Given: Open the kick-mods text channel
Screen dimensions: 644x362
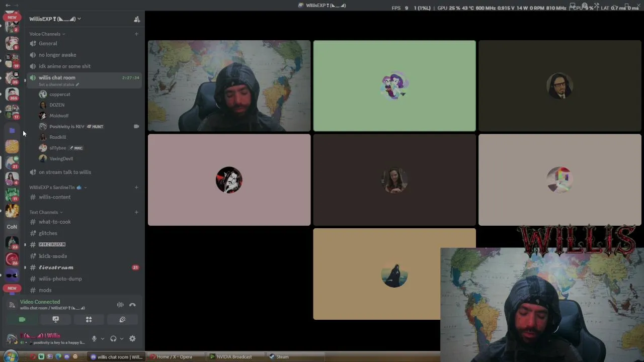Looking at the screenshot, I should 85,256.
